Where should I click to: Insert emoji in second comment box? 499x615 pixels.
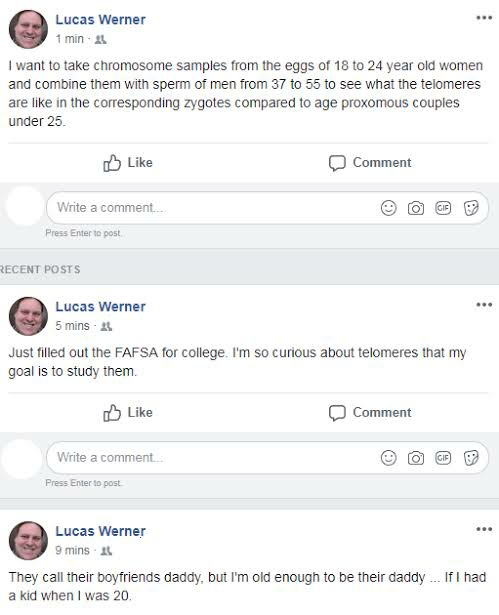tap(388, 458)
